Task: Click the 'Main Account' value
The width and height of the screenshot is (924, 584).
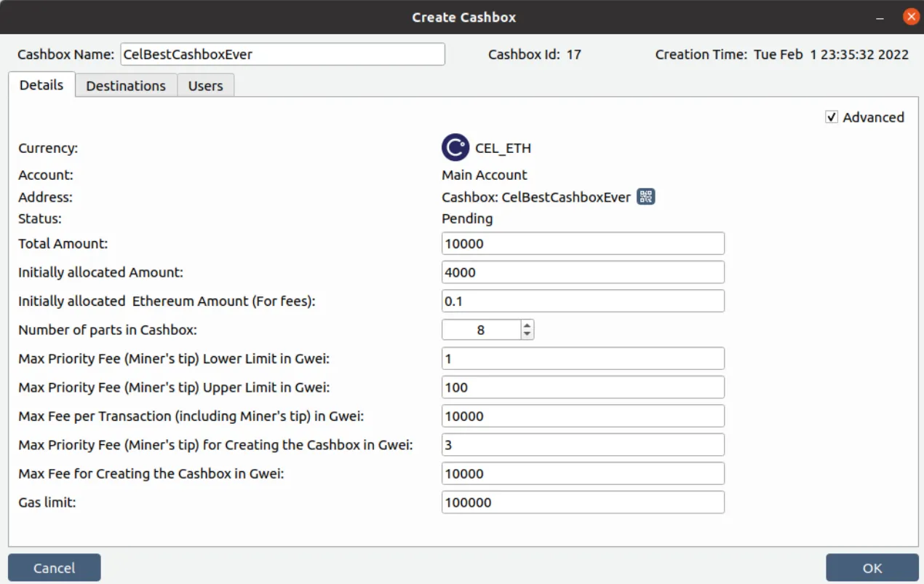Action: 485,175
